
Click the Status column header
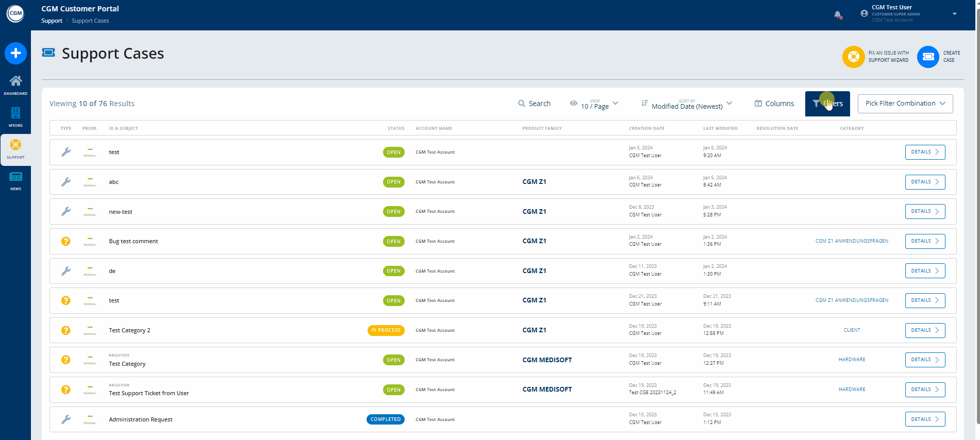click(396, 128)
